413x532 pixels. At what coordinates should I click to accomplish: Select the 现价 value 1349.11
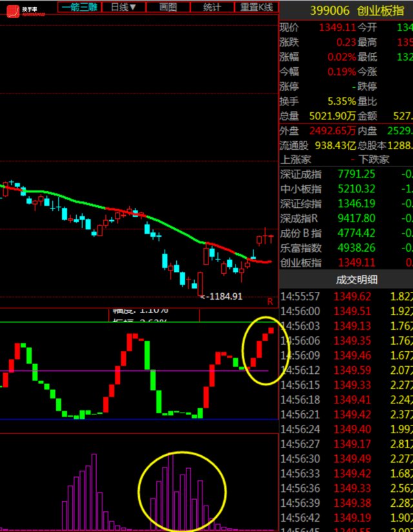pos(337,28)
